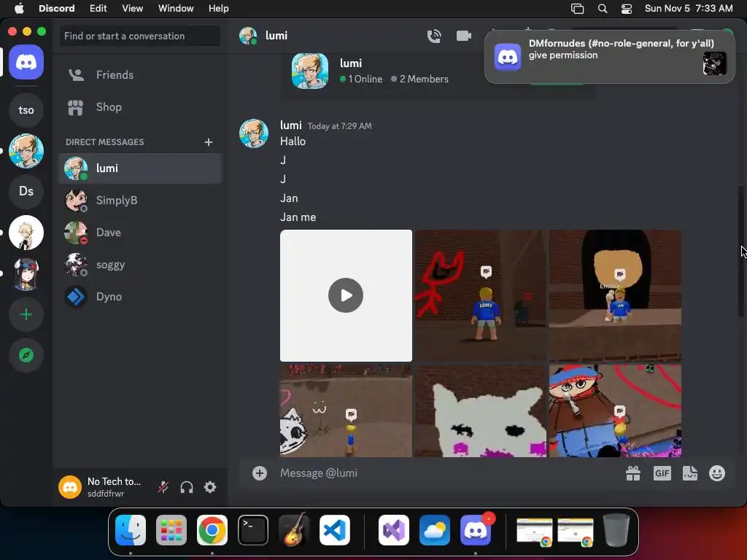Click lumi avatar beside Hallo message

click(x=254, y=133)
